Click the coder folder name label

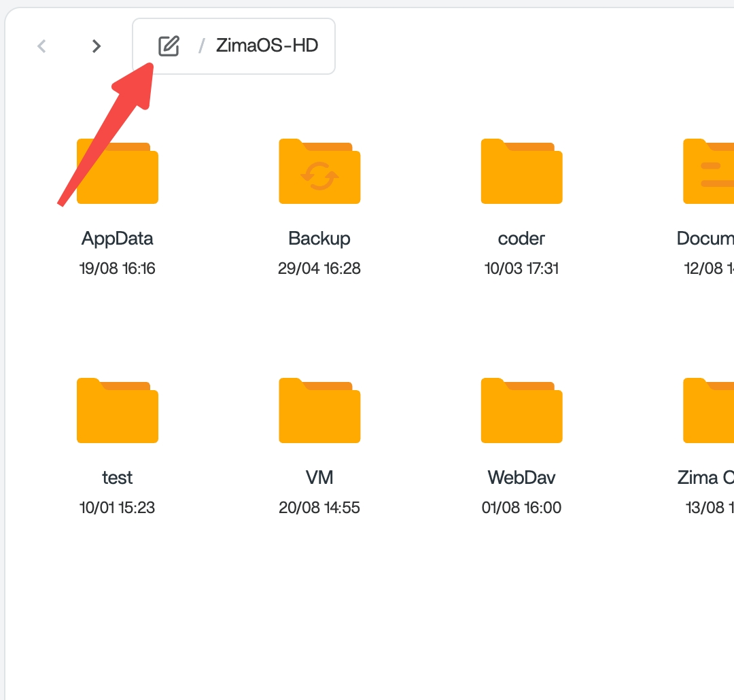tap(521, 239)
